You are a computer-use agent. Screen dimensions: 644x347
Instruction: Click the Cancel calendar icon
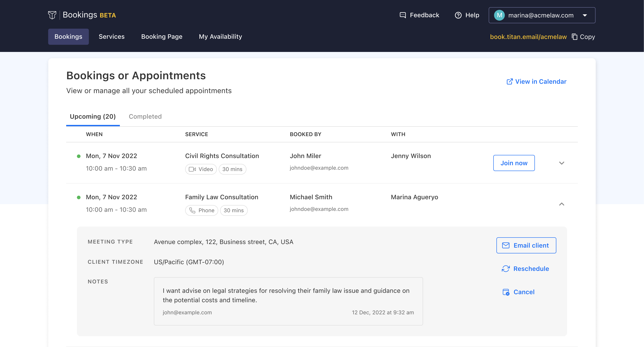[x=506, y=292]
